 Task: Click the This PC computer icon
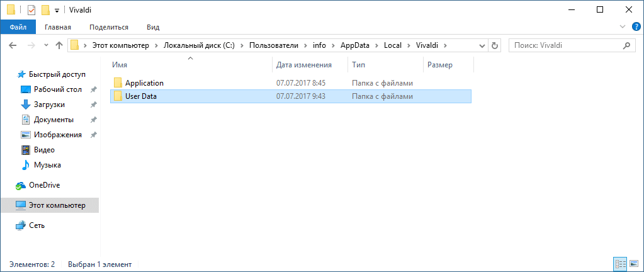click(21, 205)
